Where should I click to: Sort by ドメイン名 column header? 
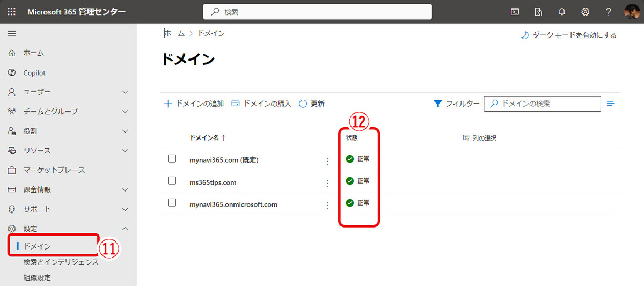click(x=207, y=138)
